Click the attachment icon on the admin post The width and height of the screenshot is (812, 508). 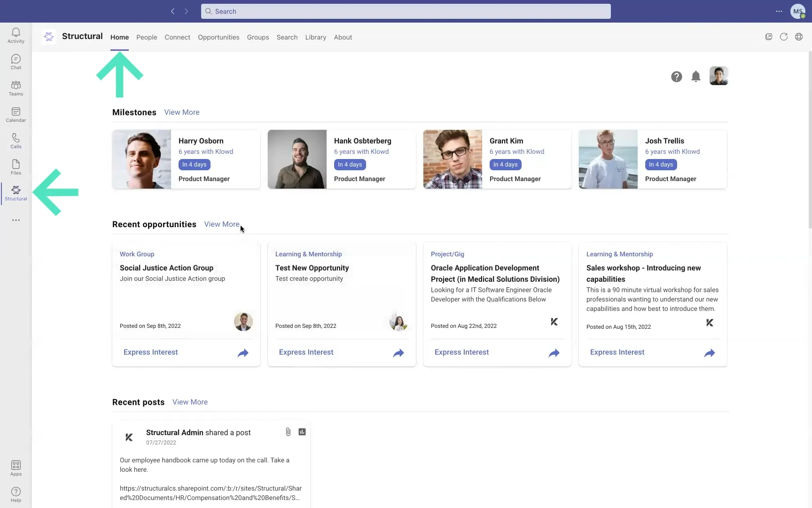point(288,431)
